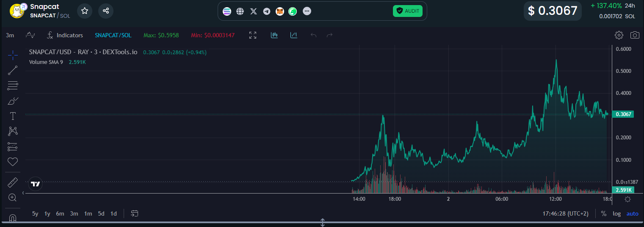Image resolution: width=644 pixels, height=227 pixels.
Task: Open the green CoinGecko-style icon link
Action: click(x=293, y=11)
